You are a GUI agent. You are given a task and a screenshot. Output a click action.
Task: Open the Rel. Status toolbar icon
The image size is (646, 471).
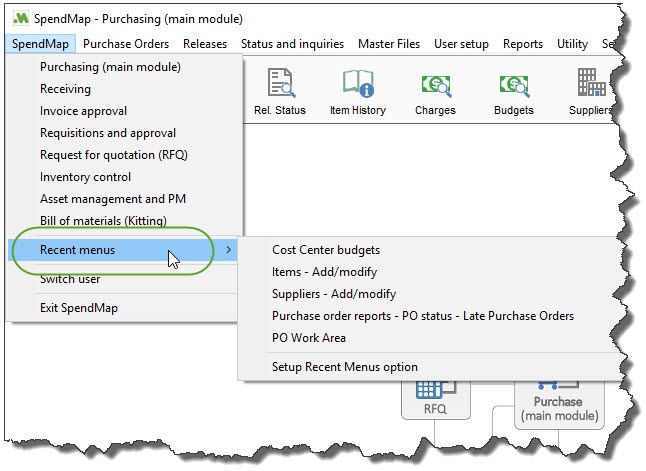pos(280,91)
